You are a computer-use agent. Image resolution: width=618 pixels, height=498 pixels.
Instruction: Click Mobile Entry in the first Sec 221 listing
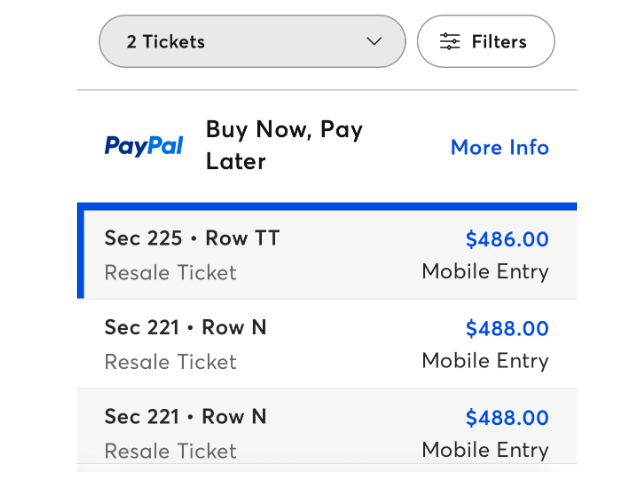pyautogui.click(x=485, y=360)
